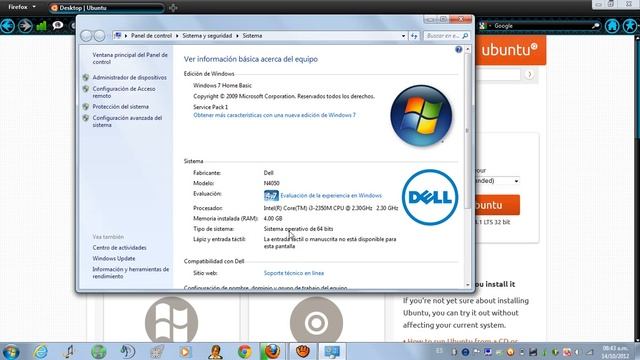Click the scrollbar up arrow in system window
Image resolution: width=640 pixels, height=360 pixels.
(x=468, y=49)
